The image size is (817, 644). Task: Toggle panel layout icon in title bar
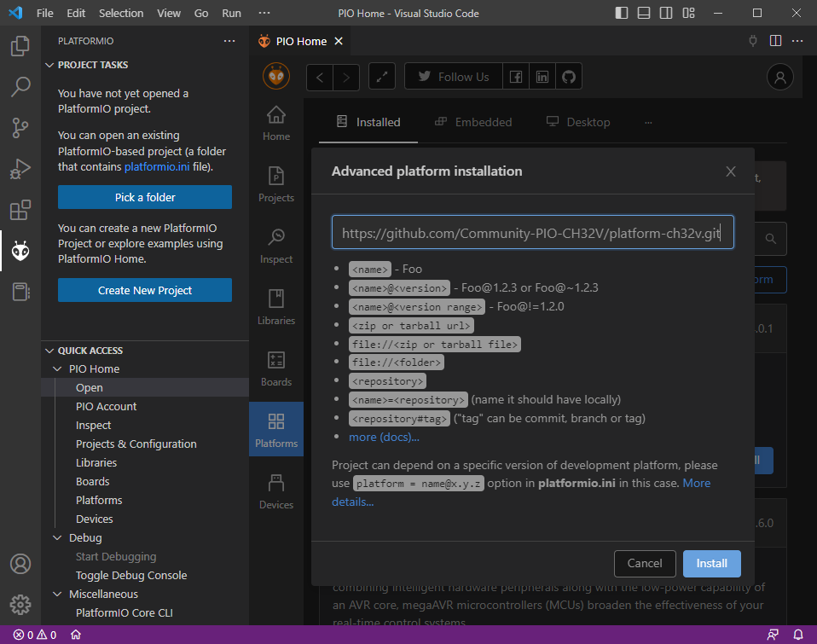(644, 13)
